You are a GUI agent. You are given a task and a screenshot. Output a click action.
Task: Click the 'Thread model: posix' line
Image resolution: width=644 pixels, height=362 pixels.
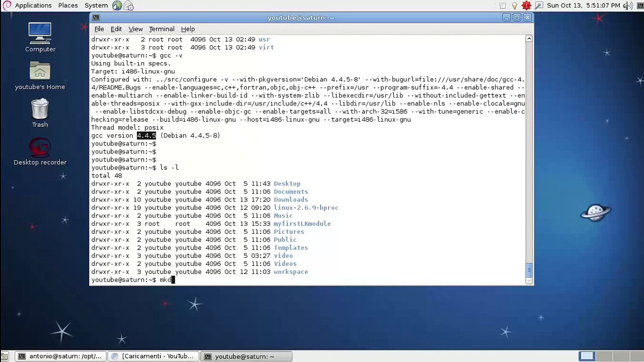point(127,128)
